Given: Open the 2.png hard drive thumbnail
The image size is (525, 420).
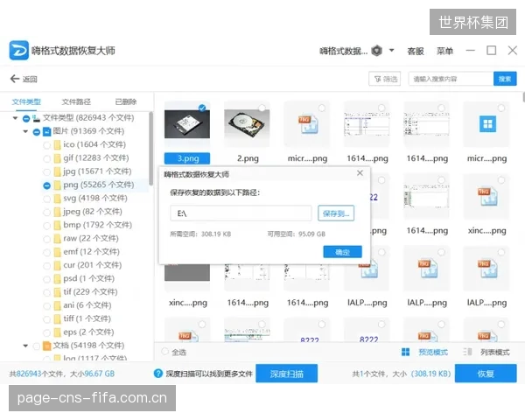Looking at the screenshot, I should coord(247,124).
